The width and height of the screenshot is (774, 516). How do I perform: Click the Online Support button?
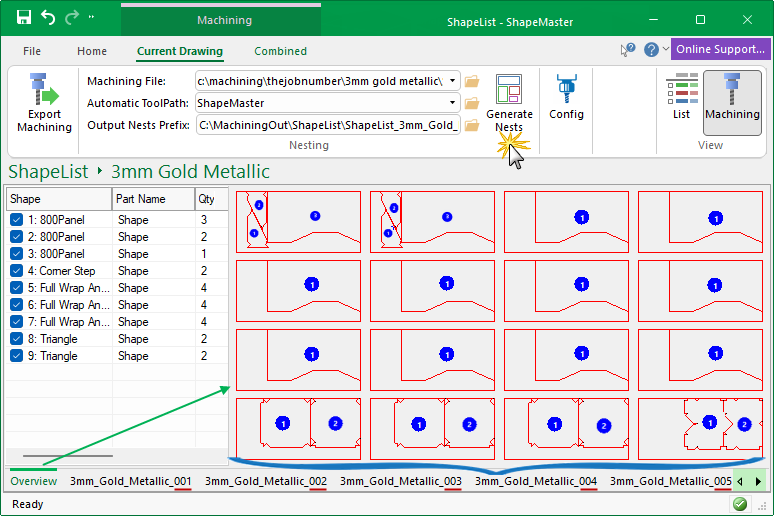pyautogui.click(x=720, y=50)
